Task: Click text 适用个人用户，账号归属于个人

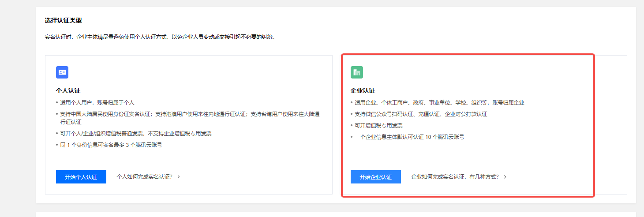Action: point(97,102)
